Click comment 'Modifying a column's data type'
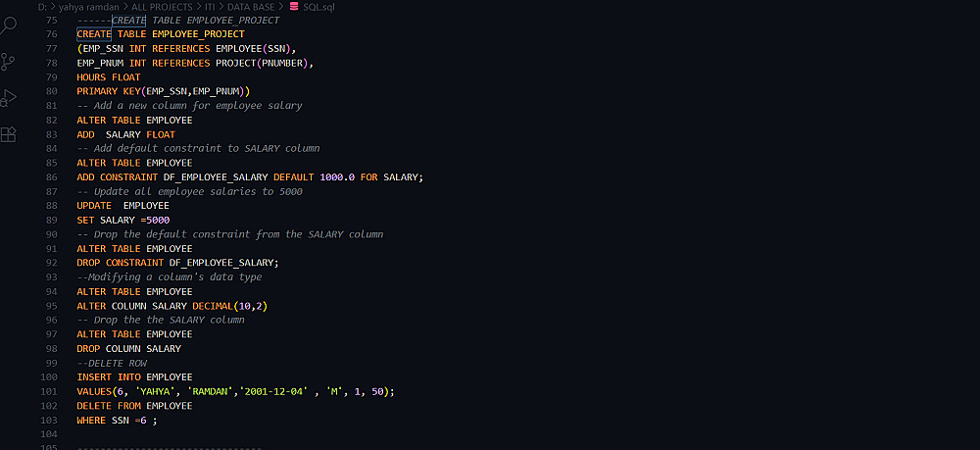The height and width of the screenshot is (450, 980). (x=175, y=276)
